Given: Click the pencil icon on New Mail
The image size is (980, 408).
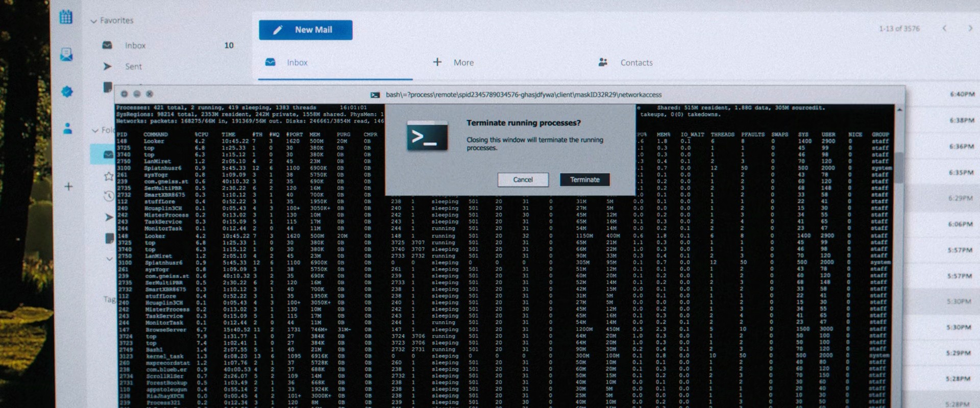Looking at the screenshot, I should tap(278, 30).
